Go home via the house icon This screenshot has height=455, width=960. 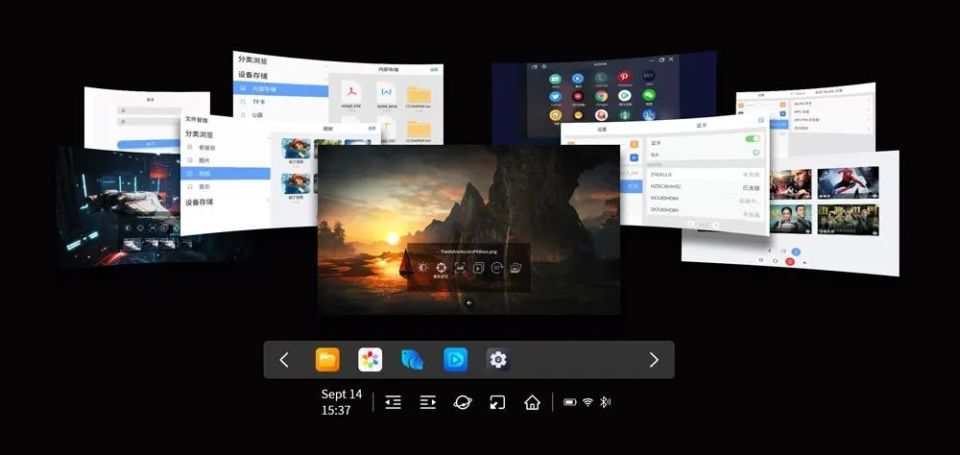[532, 402]
